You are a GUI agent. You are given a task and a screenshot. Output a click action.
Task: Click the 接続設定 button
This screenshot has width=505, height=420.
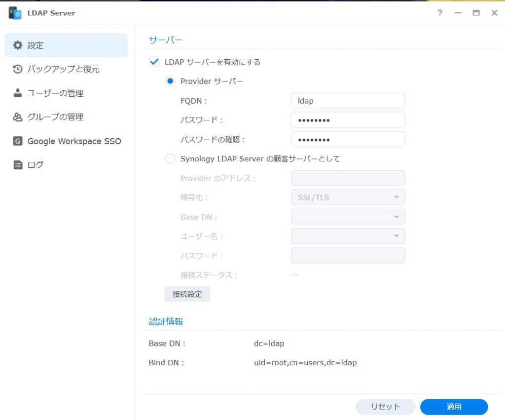point(187,294)
